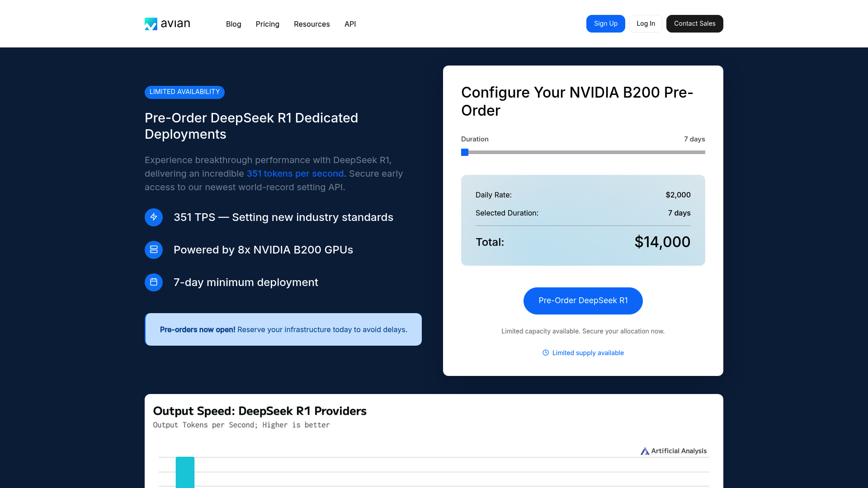Click the 351 tokens per second link
868x488 pixels.
295,174
